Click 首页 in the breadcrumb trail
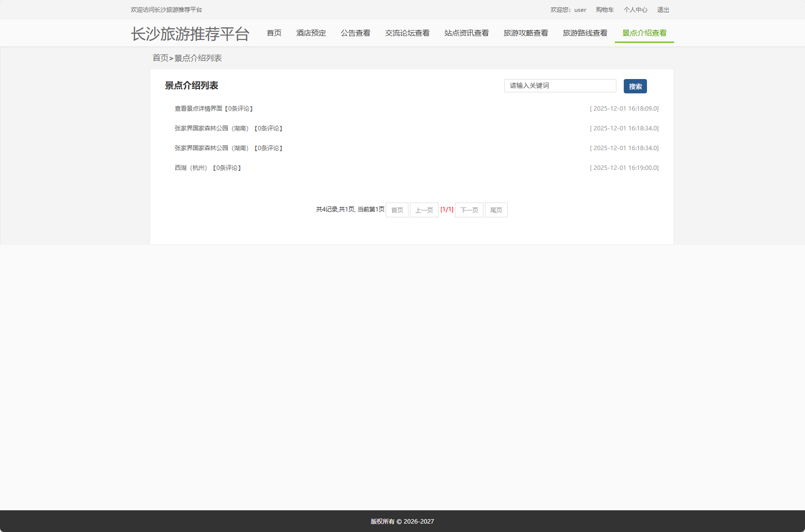 pos(160,58)
